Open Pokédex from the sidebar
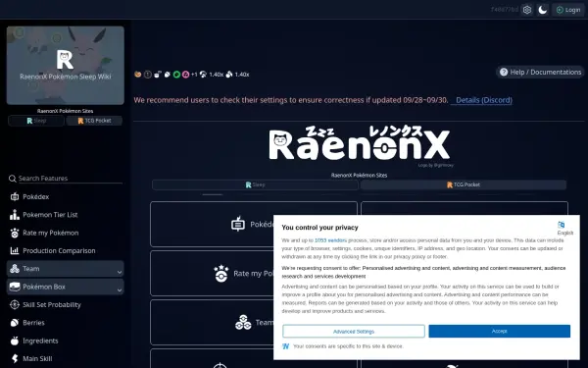 coord(66,196)
